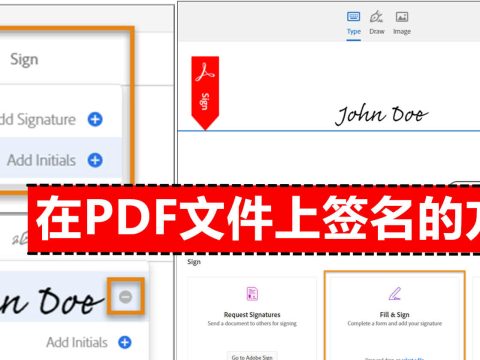
Task: Click plus icon next to upper Add Initials
Action: [x=95, y=160]
